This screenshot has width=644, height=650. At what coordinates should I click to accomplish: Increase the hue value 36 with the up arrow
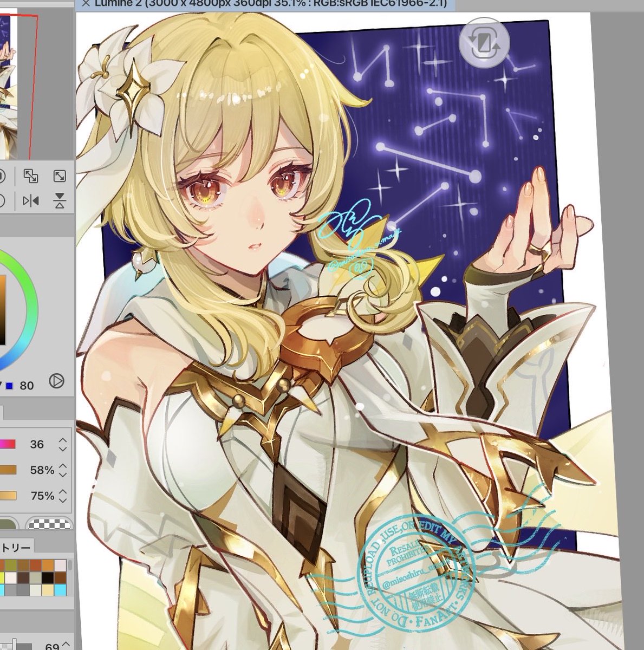coord(63,440)
